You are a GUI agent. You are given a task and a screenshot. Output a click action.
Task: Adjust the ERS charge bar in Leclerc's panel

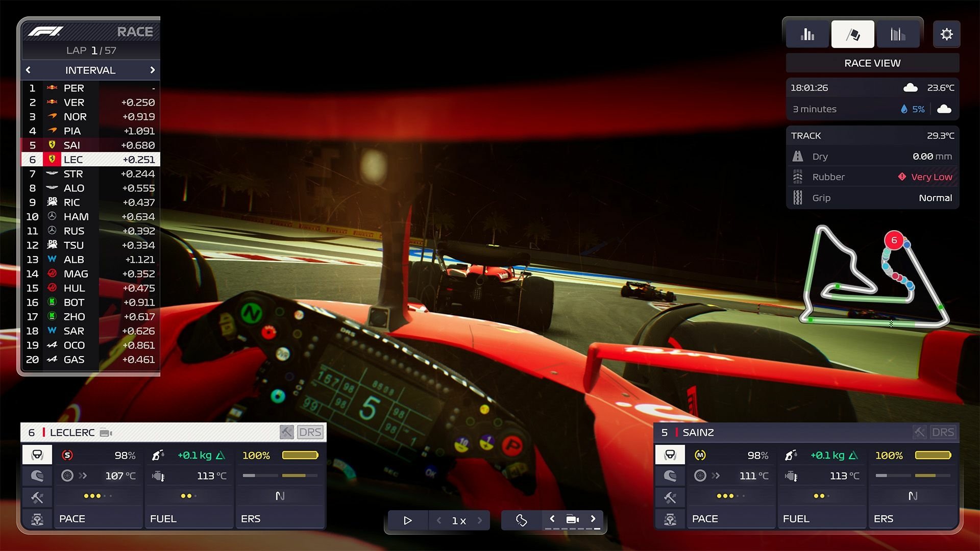pyautogui.click(x=302, y=455)
